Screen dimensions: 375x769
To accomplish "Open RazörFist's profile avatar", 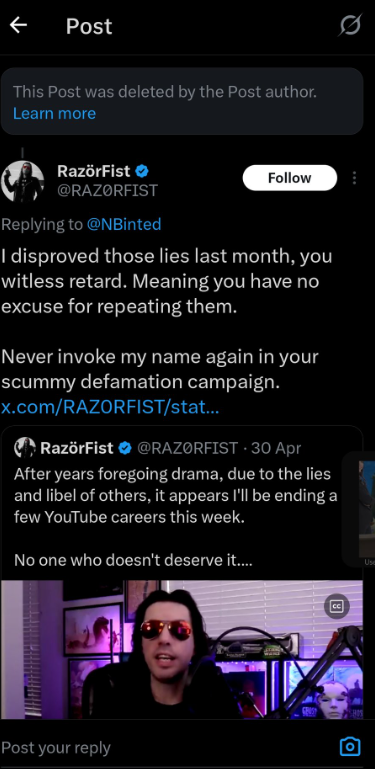I will point(22,181).
